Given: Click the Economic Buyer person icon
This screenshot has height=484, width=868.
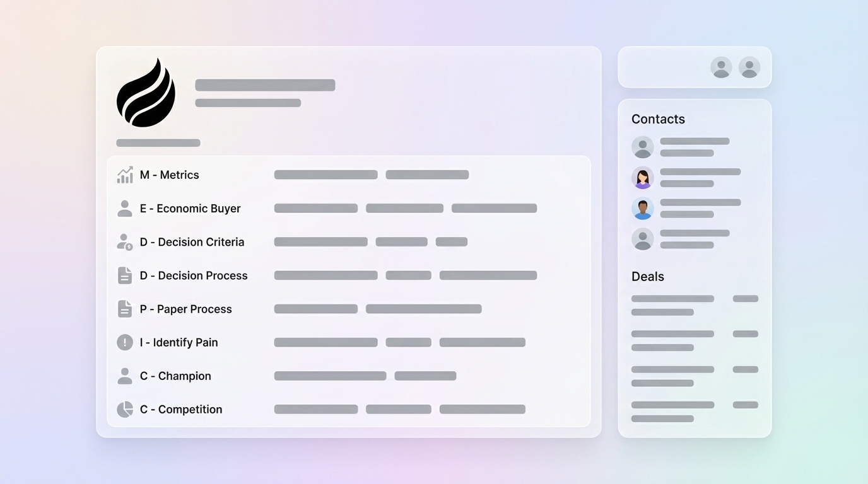Looking at the screenshot, I should [x=125, y=209].
